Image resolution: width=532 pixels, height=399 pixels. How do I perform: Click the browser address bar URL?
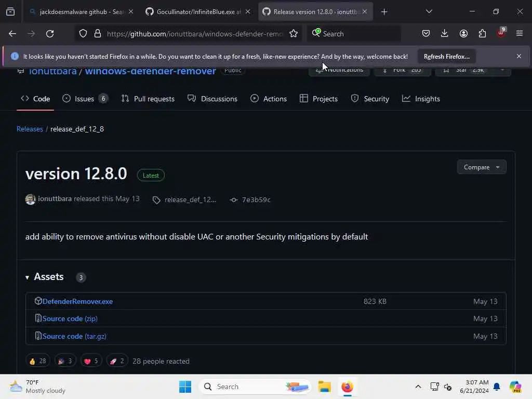click(194, 34)
